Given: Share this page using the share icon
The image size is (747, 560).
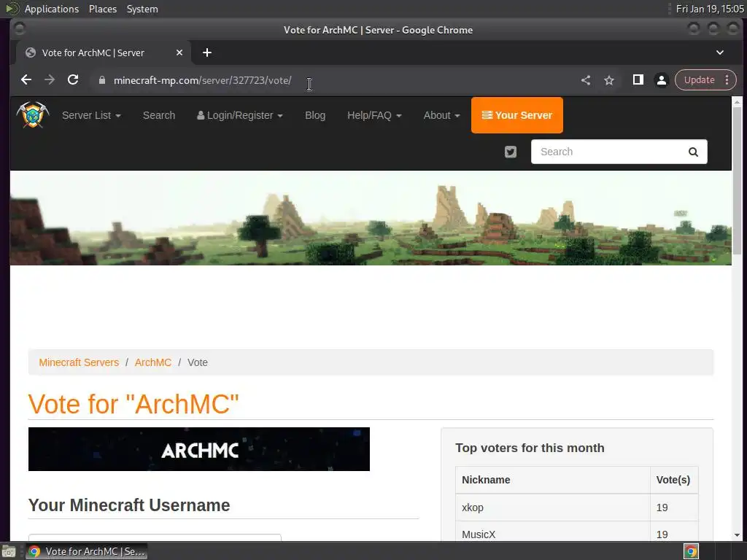Looking at the screenshot, I should click(586, 80).
